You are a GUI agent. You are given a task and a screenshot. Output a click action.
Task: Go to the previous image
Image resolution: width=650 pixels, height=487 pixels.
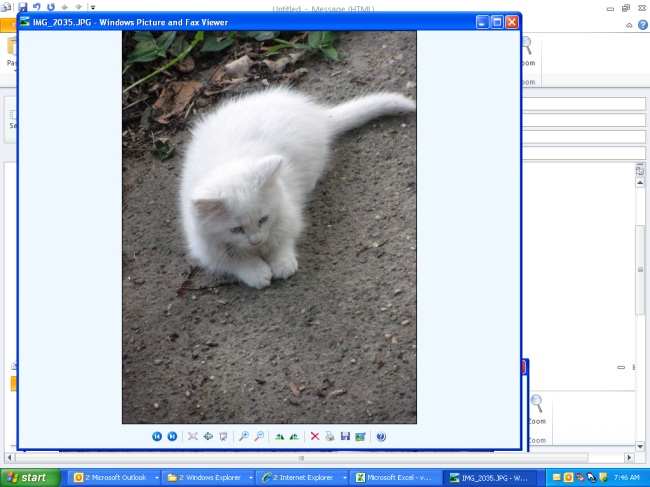(157, 436)
